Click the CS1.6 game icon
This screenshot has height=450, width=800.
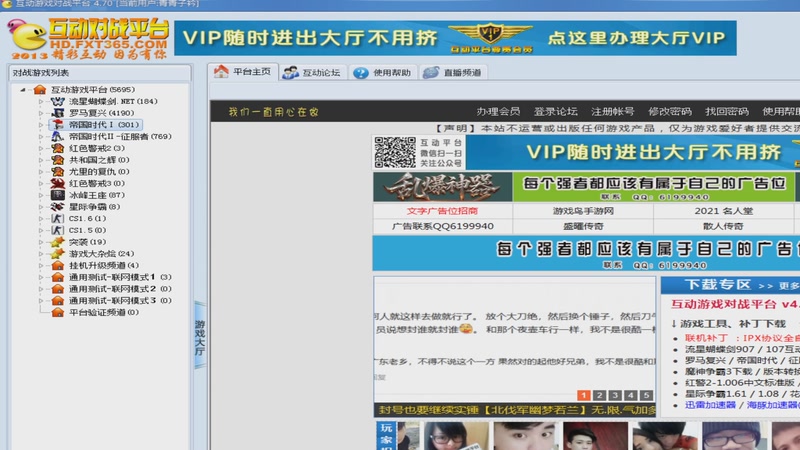pyautogui.click(x=58, y=218)
